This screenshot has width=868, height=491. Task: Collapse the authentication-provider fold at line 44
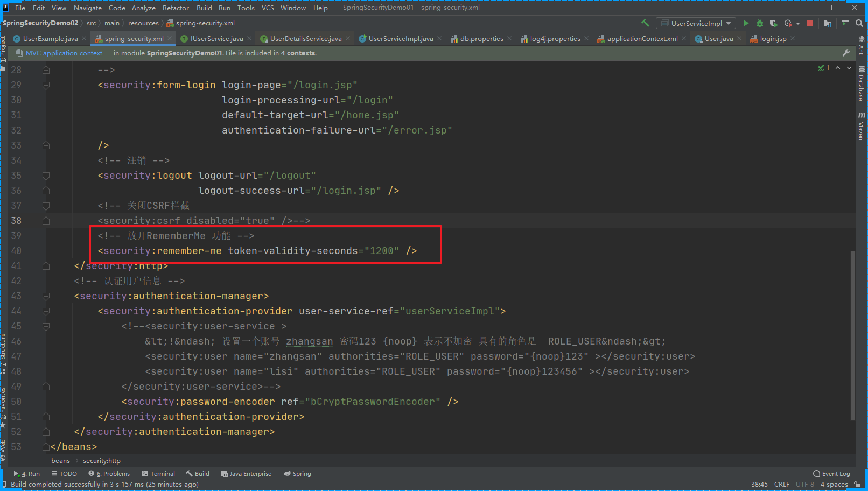pos(46,311)
